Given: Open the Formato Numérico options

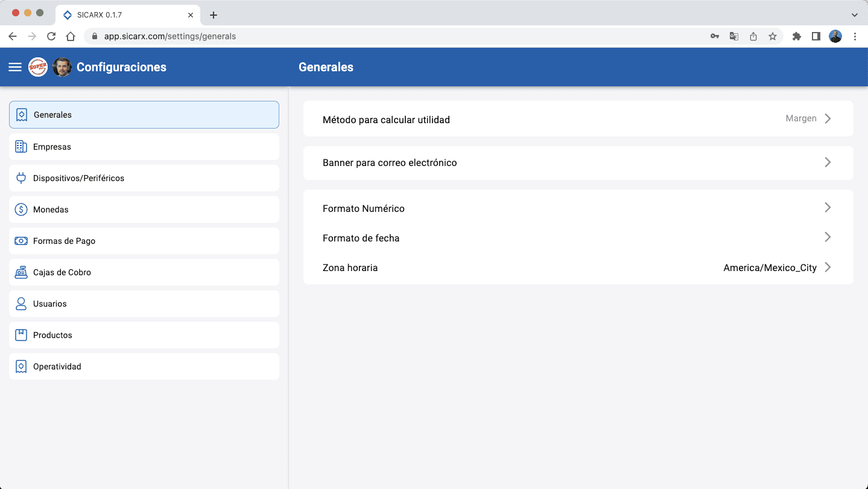Looking at the screenshot, I should tap(578, 208).
